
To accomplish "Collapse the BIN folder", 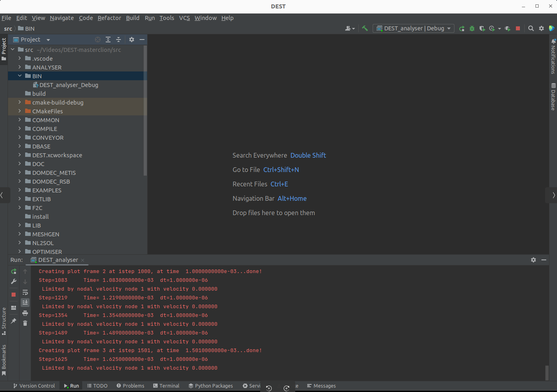I will (20, 76).
